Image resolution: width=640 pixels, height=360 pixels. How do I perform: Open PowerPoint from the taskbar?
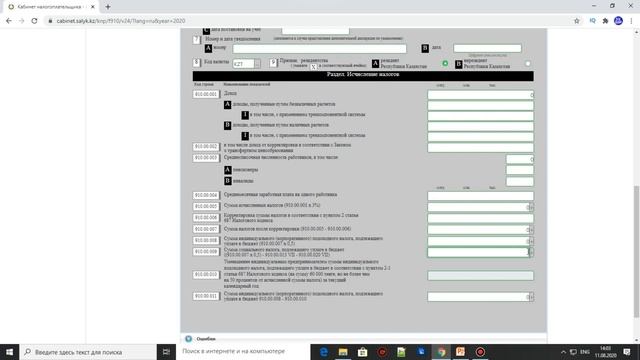[x=460, y=352]
